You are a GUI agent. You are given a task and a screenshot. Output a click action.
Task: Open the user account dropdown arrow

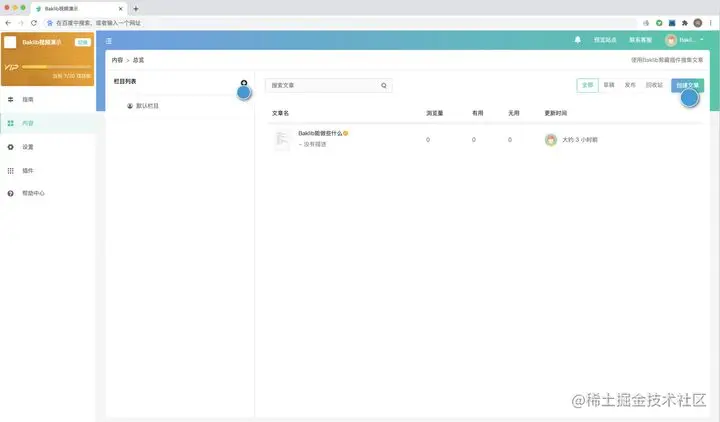702,40
